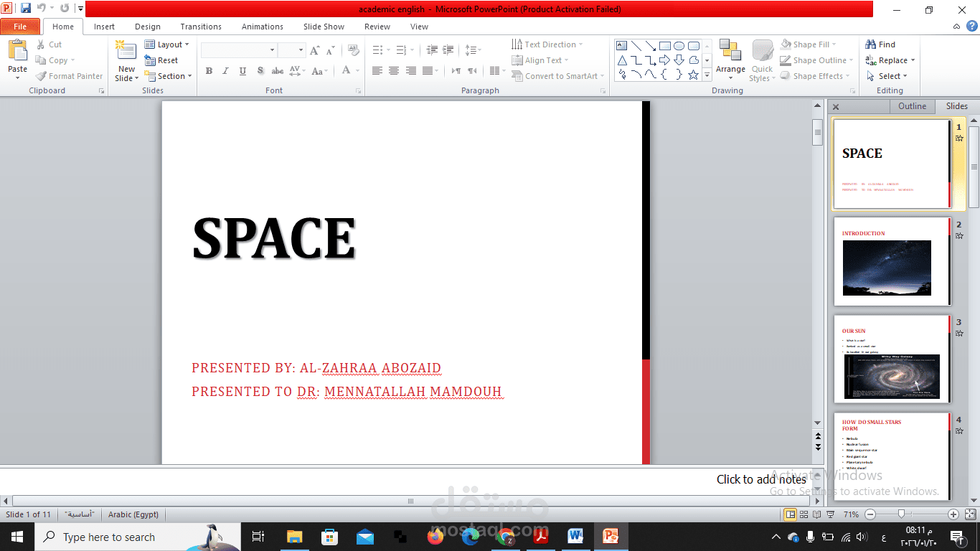Reset the slide layout
Screen dimensions: 980x551
point(161,60)
